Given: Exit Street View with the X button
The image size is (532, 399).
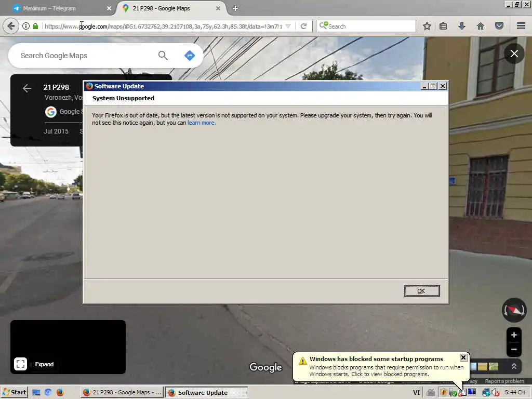Looking at the screenshot, I should coord(514,54).
